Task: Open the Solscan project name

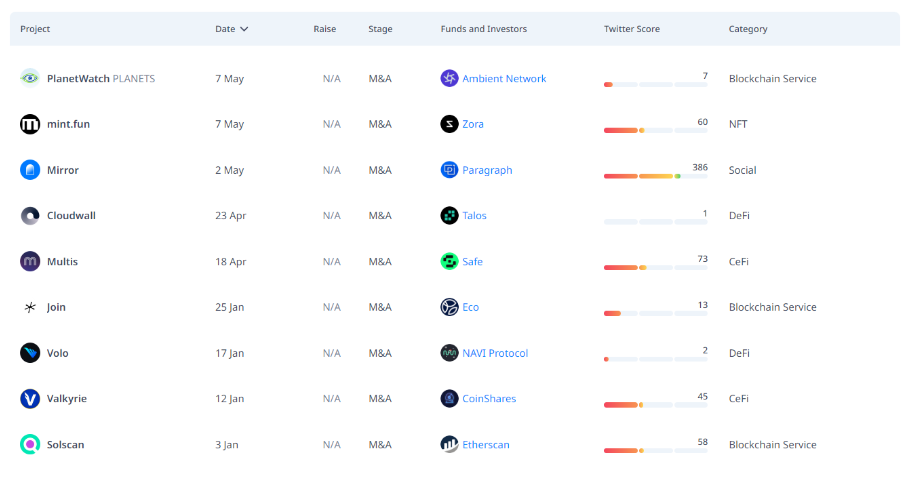Action: pos(65,445)
